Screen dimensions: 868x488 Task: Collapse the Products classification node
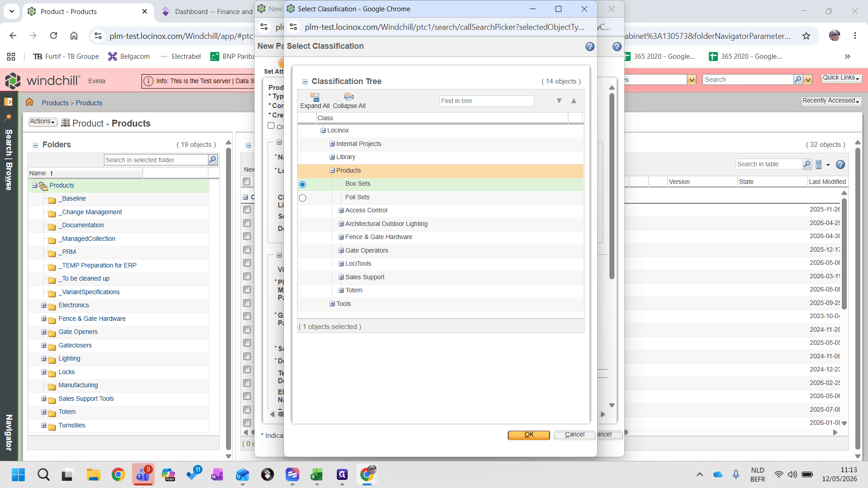point(332,170)
